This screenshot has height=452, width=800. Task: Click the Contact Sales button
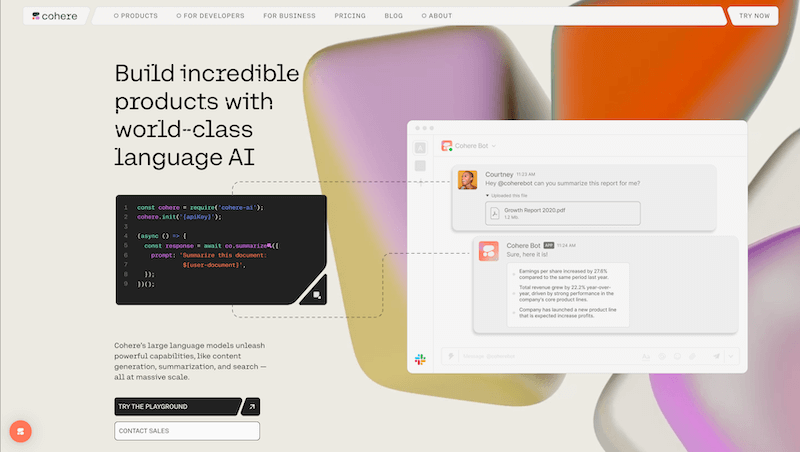(x=187, y=431)
